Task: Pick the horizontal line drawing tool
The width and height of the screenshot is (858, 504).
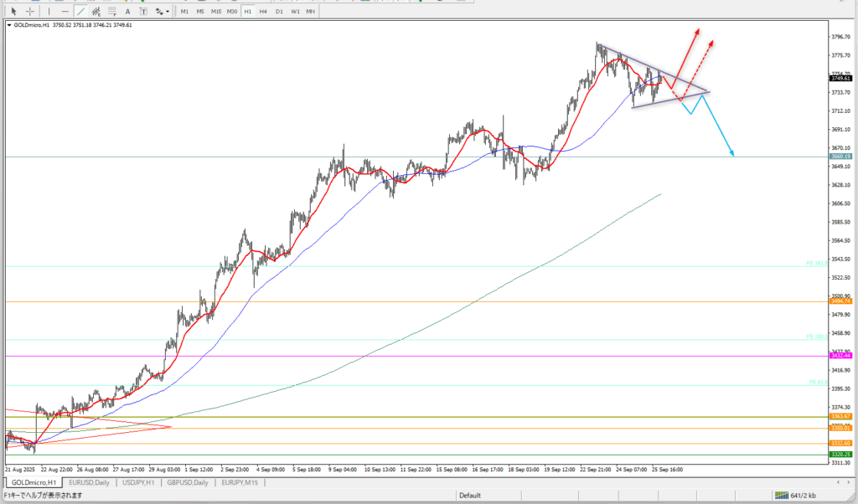Action: coord(63,11)
